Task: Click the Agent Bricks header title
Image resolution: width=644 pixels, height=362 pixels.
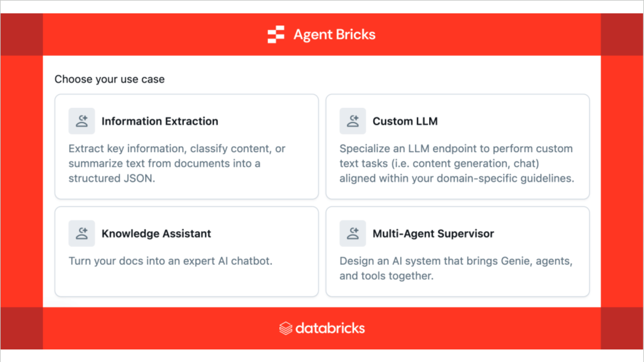Action: 335,34
